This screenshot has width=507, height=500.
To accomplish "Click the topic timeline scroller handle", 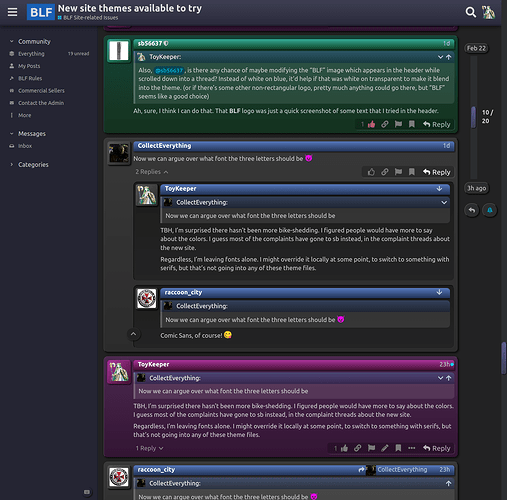I will pos(473,117).
